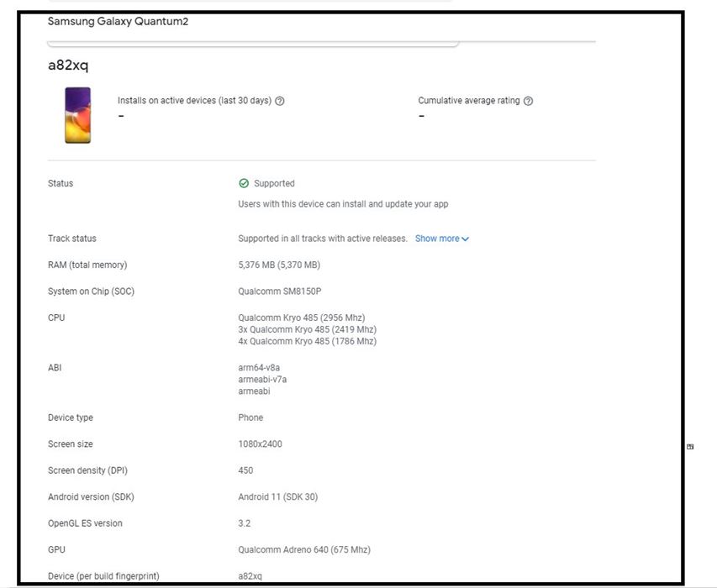Click the System on Chip (SOC) label
Screen dimensions: 717x588
tap(91, 291)
